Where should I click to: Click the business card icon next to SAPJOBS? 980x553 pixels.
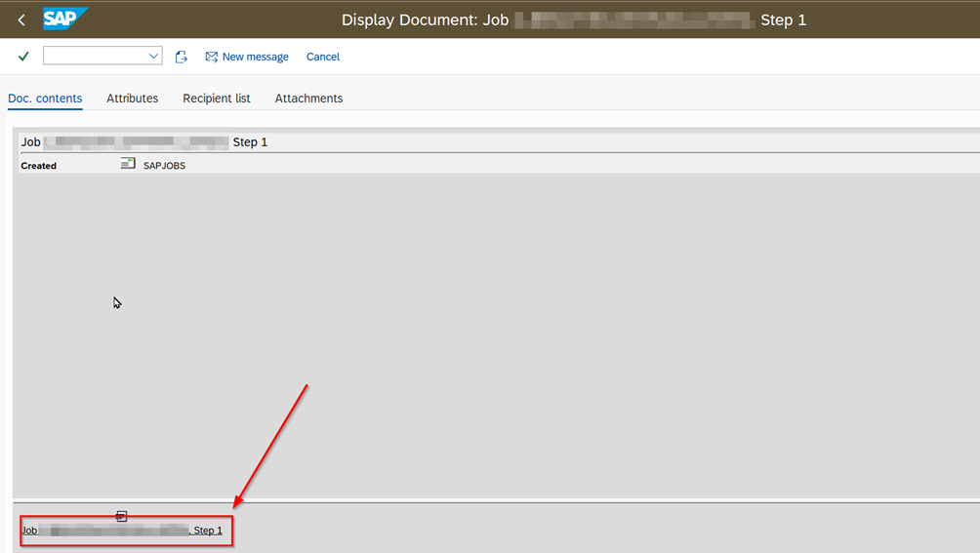tap(128, 164)
